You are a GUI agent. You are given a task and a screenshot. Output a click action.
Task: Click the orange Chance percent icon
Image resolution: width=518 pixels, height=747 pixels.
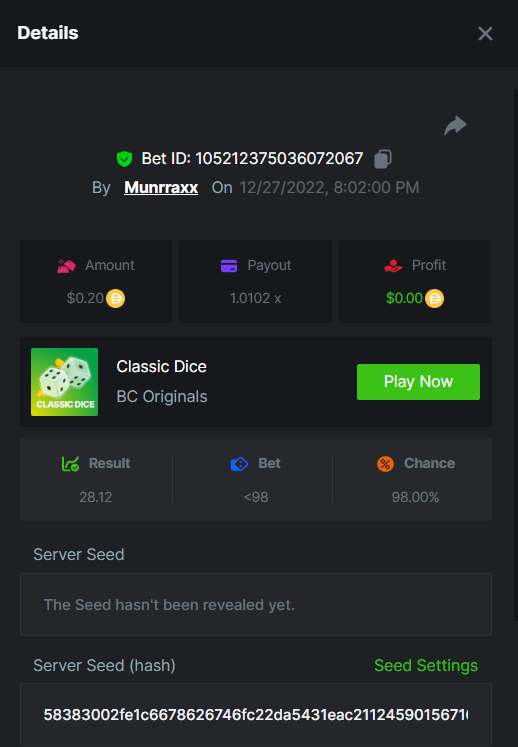click(386, 464)
